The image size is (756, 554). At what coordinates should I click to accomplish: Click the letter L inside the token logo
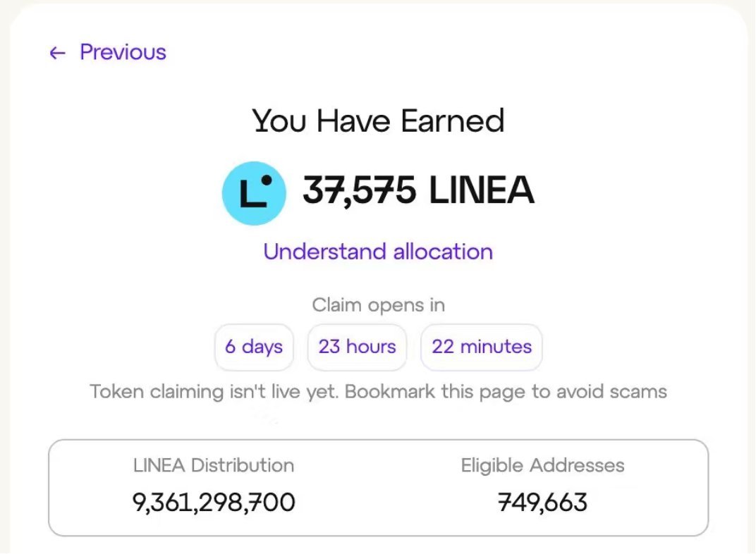251,194
